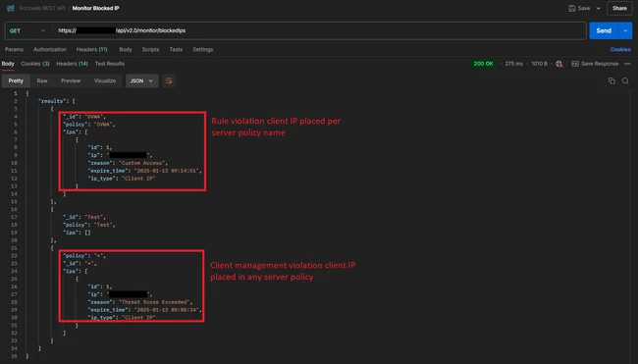Image resolution: width=638 pixels, height=364 pixels.
Task: Send the request with Send button
Action: click(x=604, y=31)
